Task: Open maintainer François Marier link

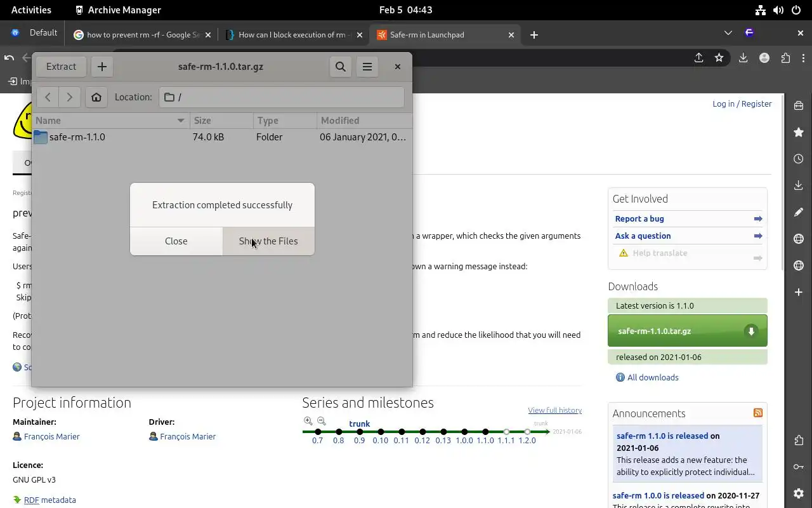Action: 52,436
